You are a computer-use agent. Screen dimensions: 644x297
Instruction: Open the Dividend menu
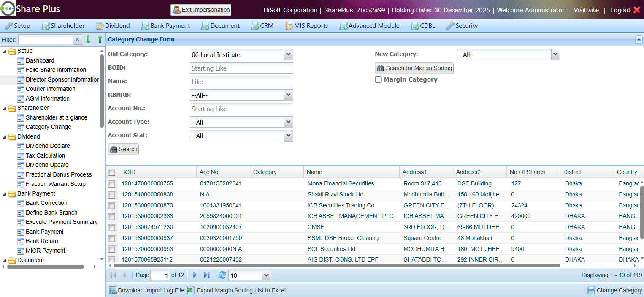click(x=113, y=26)
